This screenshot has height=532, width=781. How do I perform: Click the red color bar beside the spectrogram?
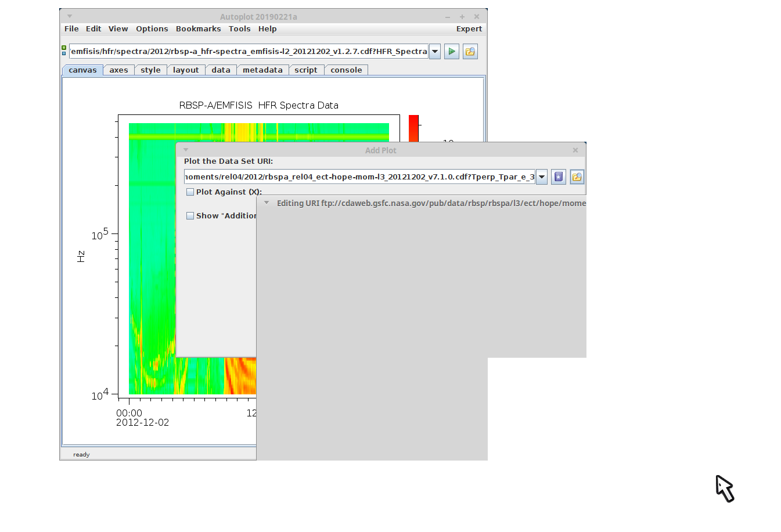coord(413,128)
